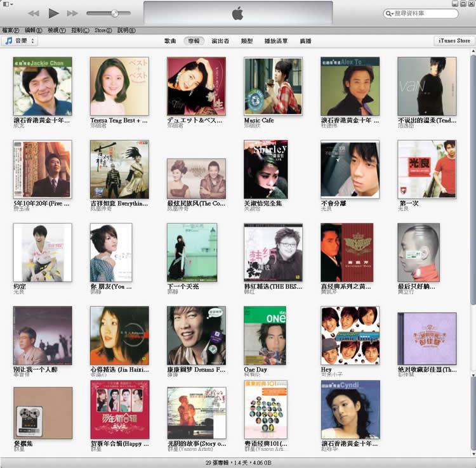Expand the 音樂 library selector dropdown

[20, 41]
